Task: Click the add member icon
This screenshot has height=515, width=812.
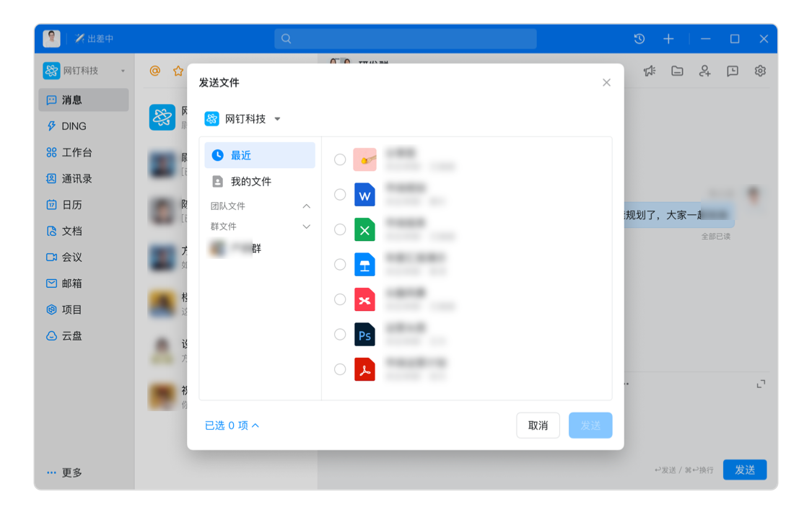Action: (x=704, y=71)
